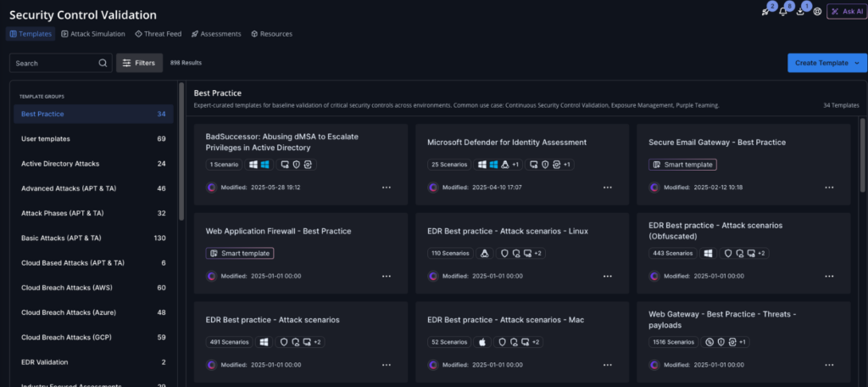Screen dimensions: 868x387
Task: Open more options on EDR Linux card
Action: click(x=608, y=276)
